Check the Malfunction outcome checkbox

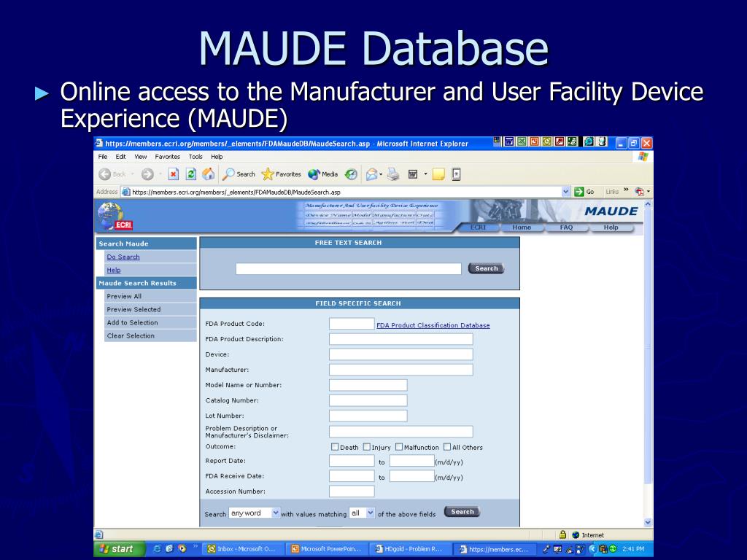pyautogui.click(x=399, y=447)
